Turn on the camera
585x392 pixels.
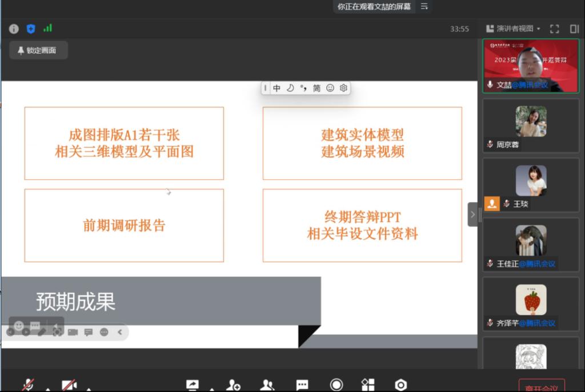tap(69, 385)
